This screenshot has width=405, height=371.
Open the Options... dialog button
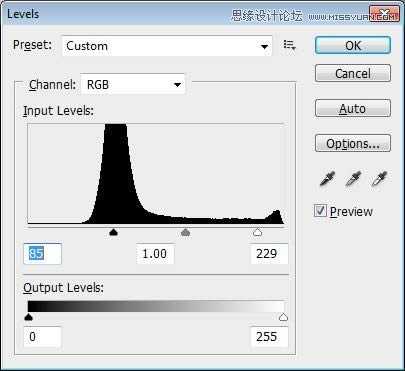(x=353, y=143)
